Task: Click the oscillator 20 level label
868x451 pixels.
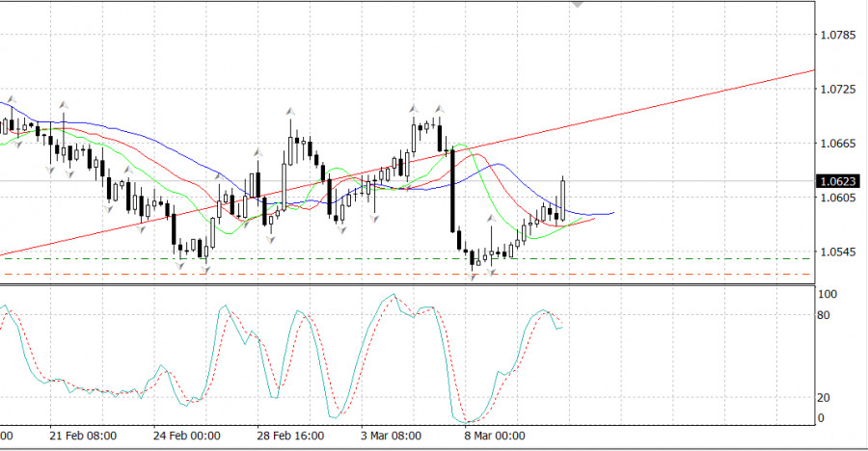Action: (826, 398)
